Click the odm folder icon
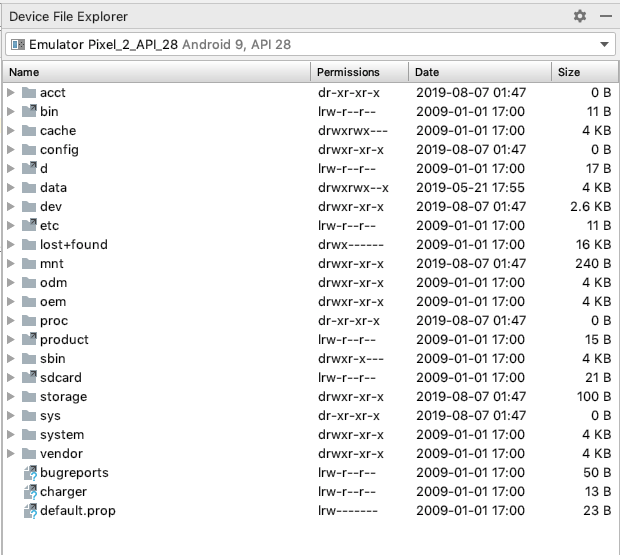 click(29, 282)
